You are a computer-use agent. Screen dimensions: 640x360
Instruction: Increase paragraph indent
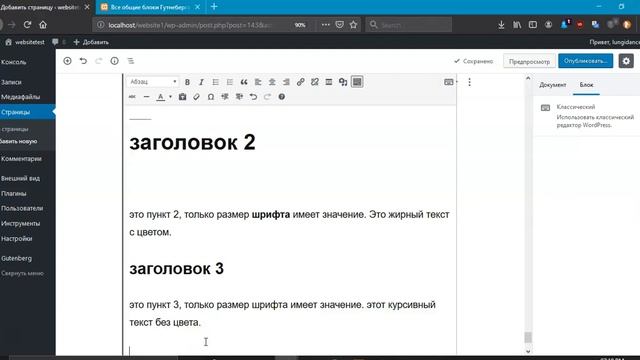click(x=239, y=97)
